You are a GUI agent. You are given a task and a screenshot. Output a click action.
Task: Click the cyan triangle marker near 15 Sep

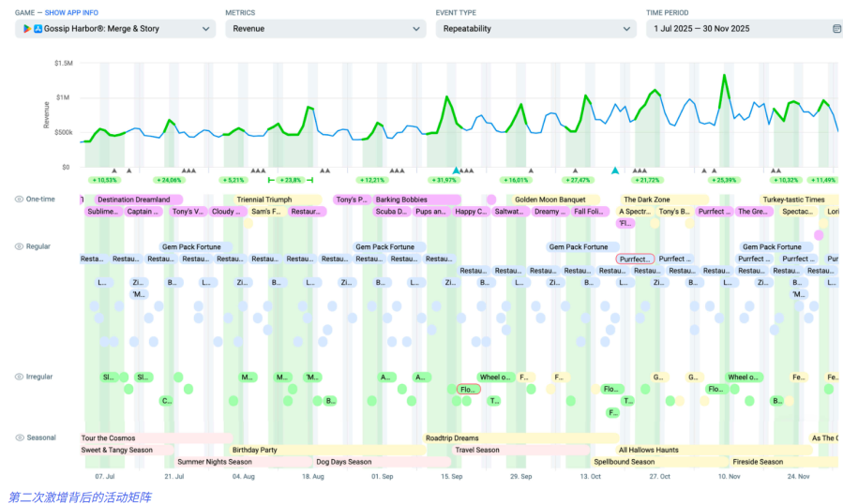click(457, 170)
